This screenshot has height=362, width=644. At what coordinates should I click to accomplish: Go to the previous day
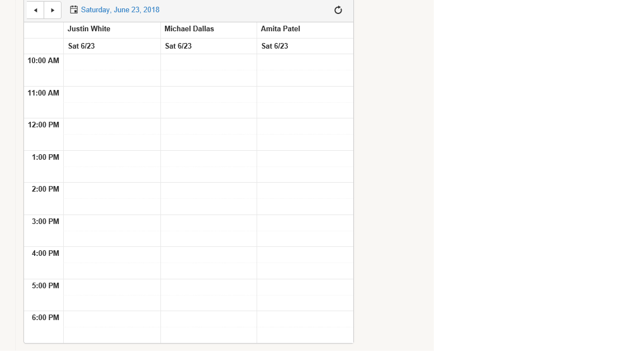pos(35,10)
